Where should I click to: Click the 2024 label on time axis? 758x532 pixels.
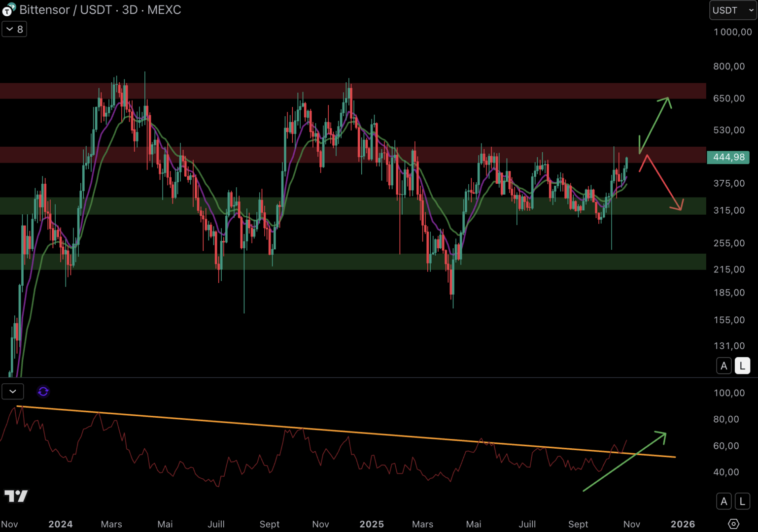(61, 524)
